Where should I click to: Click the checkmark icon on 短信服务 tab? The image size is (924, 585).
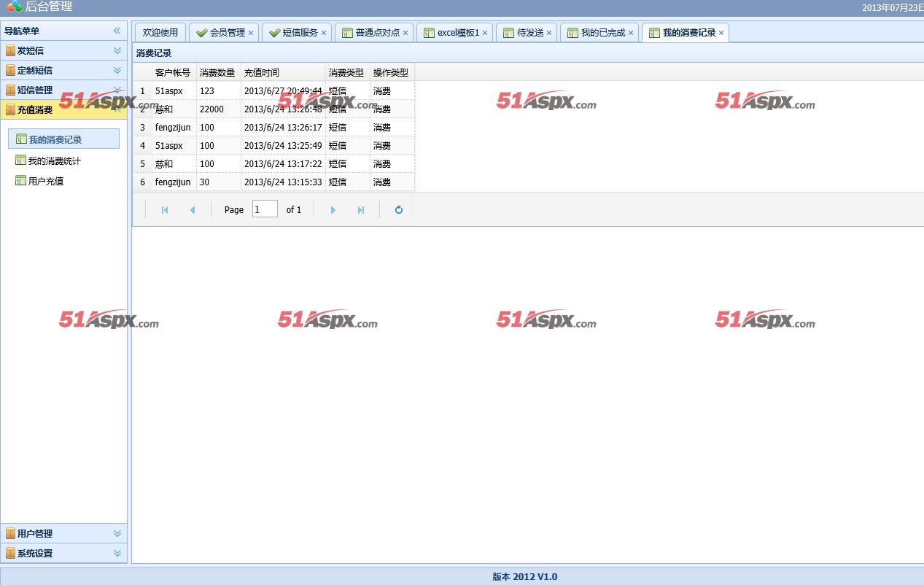pos(275,33)
